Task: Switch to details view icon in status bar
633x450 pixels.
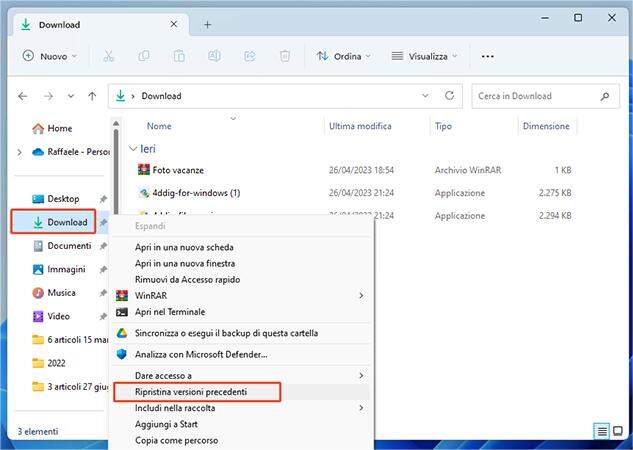Action: click(x=602, y=431)
